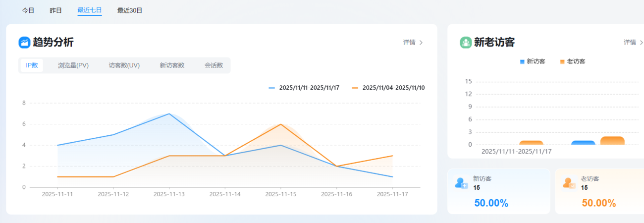This screenshot has height=223, width=644.
Task: Select the IP数 metric tab
Action: coord(32,65)
